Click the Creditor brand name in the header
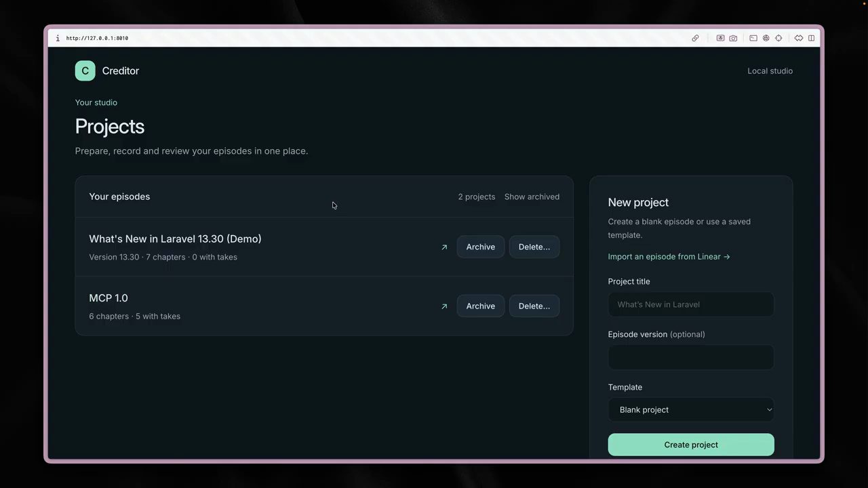Image resolution: width=868 pixels, height=488 pixels. (x=121, y=70)
